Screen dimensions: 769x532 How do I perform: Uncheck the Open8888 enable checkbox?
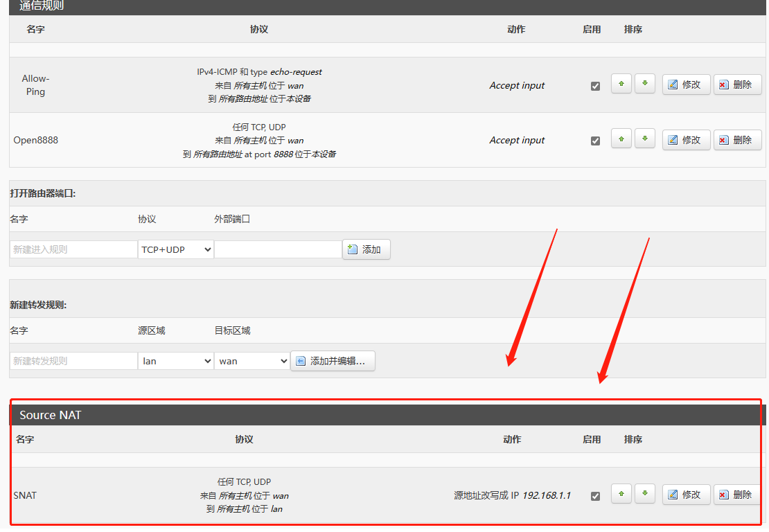pos(595,141)
